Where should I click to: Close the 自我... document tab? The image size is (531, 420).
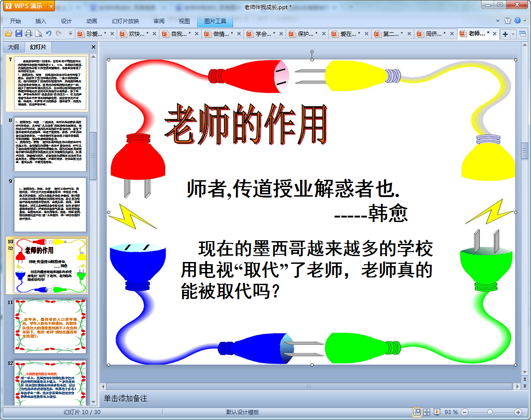coord(196,34)
